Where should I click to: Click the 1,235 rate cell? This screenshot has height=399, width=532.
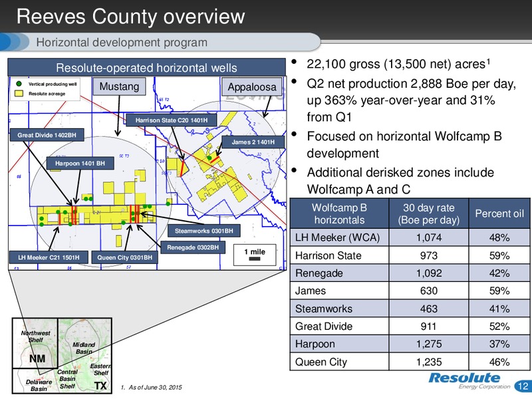(429, 362)
